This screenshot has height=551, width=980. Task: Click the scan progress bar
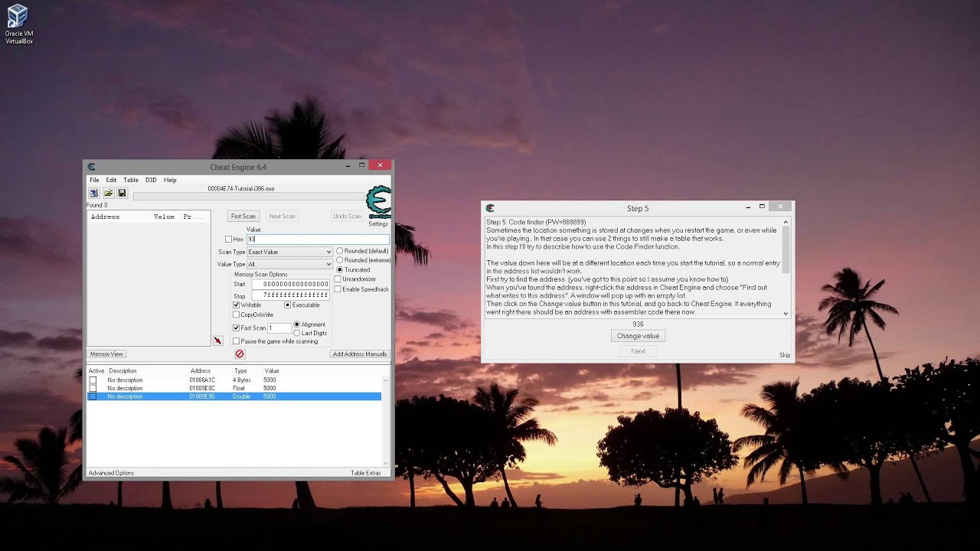click(x=250, y=197)
